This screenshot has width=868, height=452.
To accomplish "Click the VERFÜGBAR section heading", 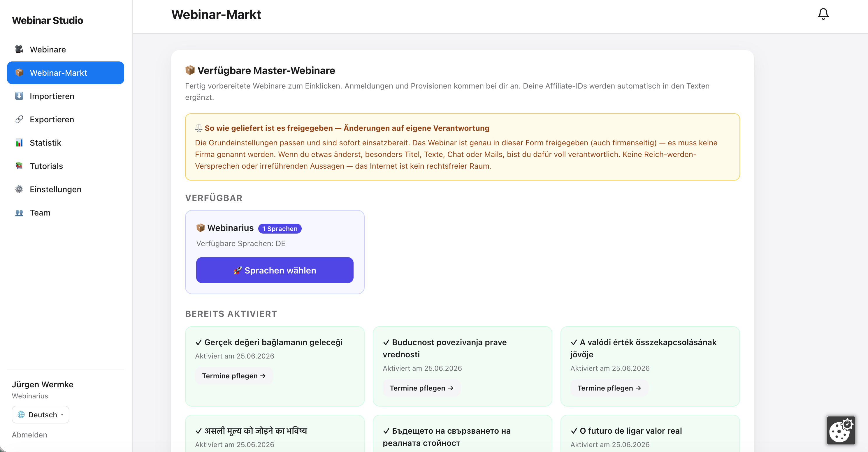I will [214, 198].
